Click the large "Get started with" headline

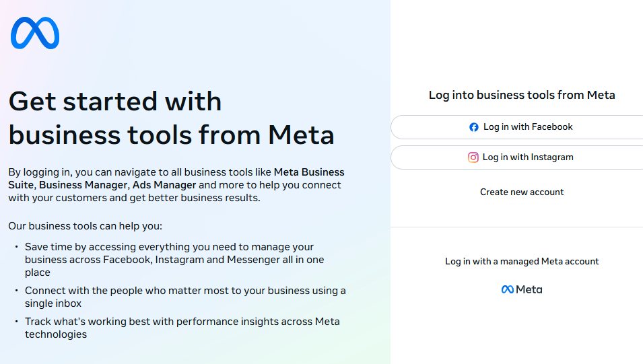pyautogui.click(x=115, y=102)
